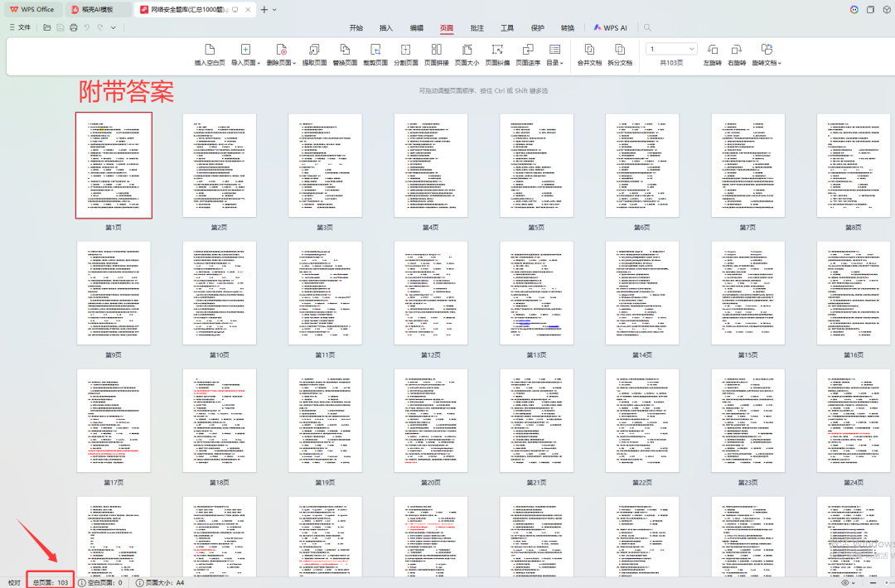Open the 文件 (File) menu
895x588 pixels.
click(x=20, y=27)
